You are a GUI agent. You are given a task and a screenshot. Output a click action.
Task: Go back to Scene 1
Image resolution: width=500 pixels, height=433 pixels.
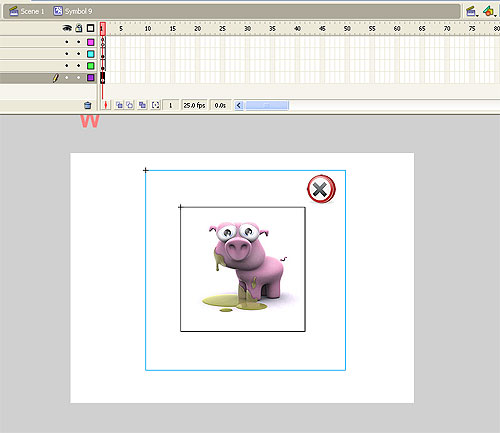point(27,11)
